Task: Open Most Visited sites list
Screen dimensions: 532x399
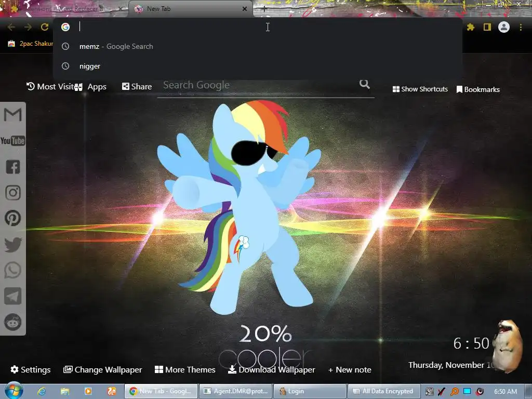Action: (50, 87)
